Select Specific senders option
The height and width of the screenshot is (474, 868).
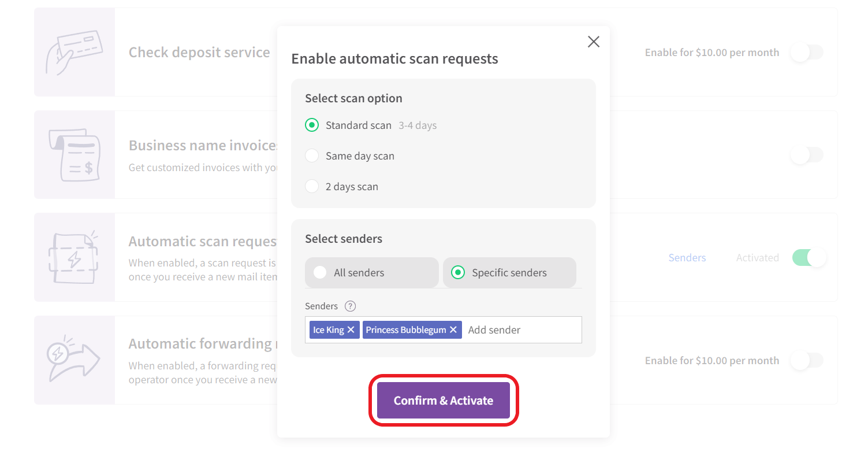pyautogui.click(x=509, y=273)
